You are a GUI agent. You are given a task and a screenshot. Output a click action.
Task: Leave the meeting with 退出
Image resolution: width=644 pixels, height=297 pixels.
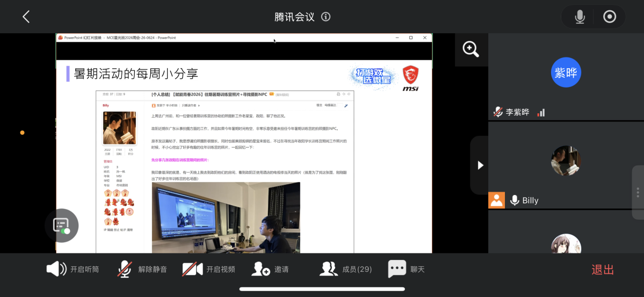pos(603,270)
